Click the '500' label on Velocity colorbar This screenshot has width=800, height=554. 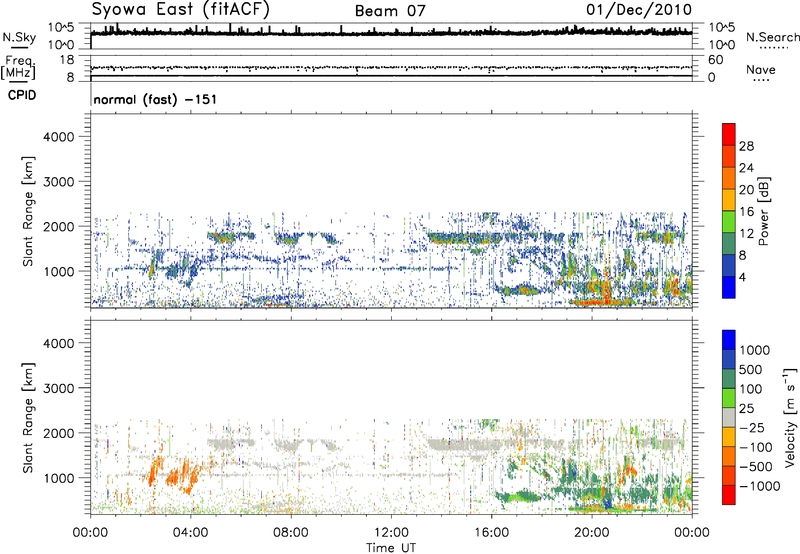[x=751, y=369]
